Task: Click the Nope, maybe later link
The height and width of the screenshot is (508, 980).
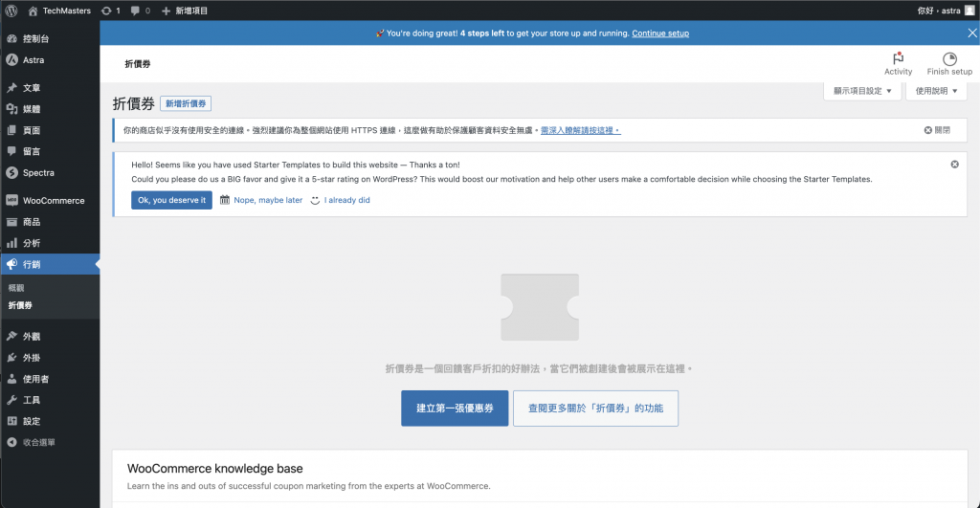Action: [268, 200]
